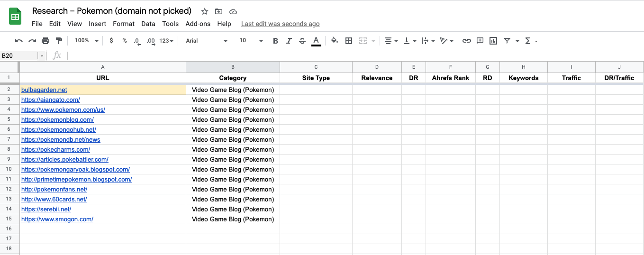Decrease decimal places
The image size is (644, 255).
click(137, 41)
